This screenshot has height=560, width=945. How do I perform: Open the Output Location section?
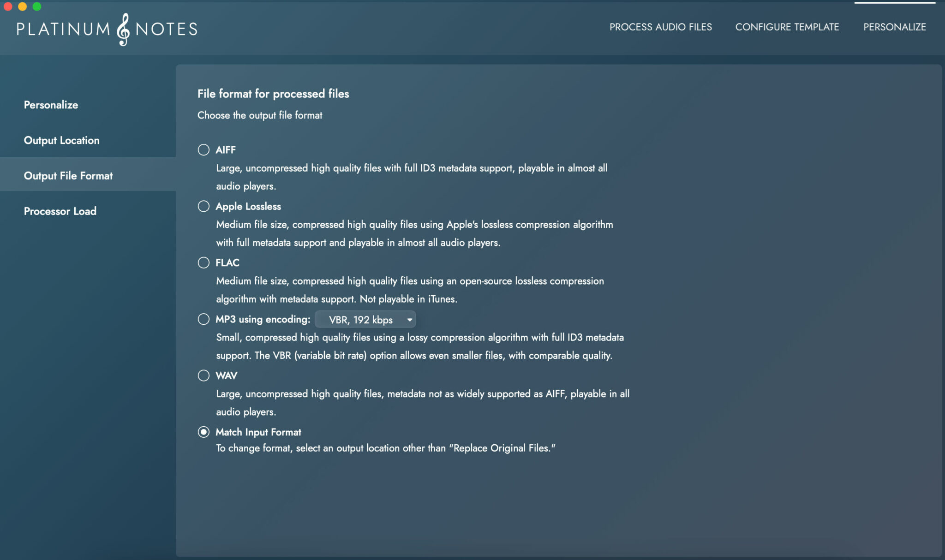coord(61,140)
